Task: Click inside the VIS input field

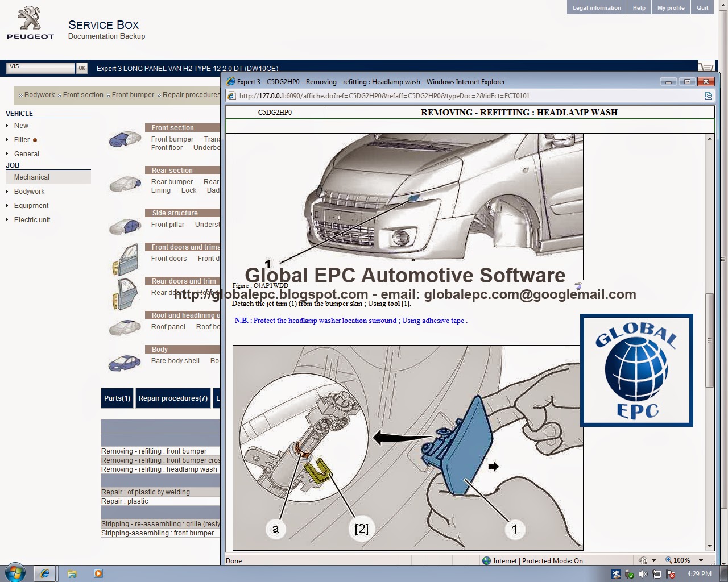Action: coord(39,67)
